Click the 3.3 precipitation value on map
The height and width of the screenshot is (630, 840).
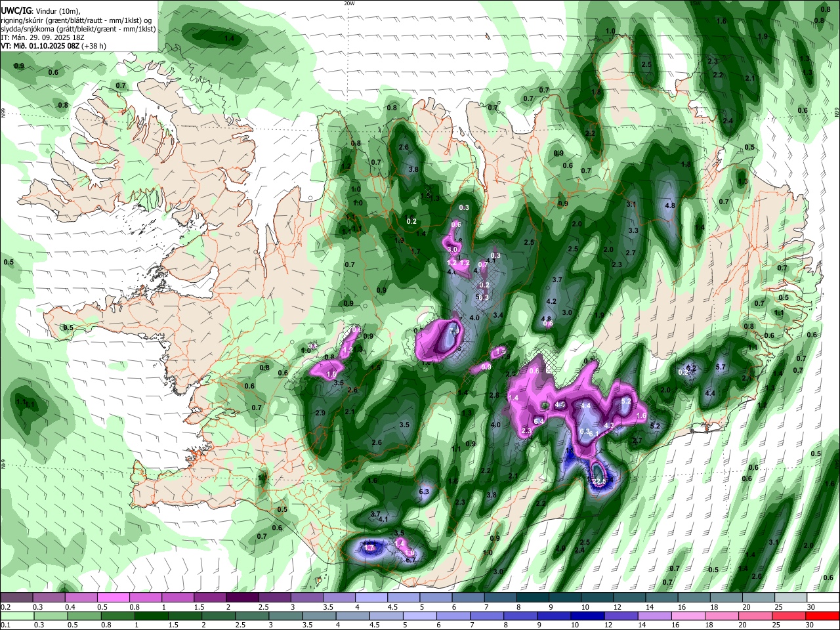pyautogui.click(x=633, y=230)
